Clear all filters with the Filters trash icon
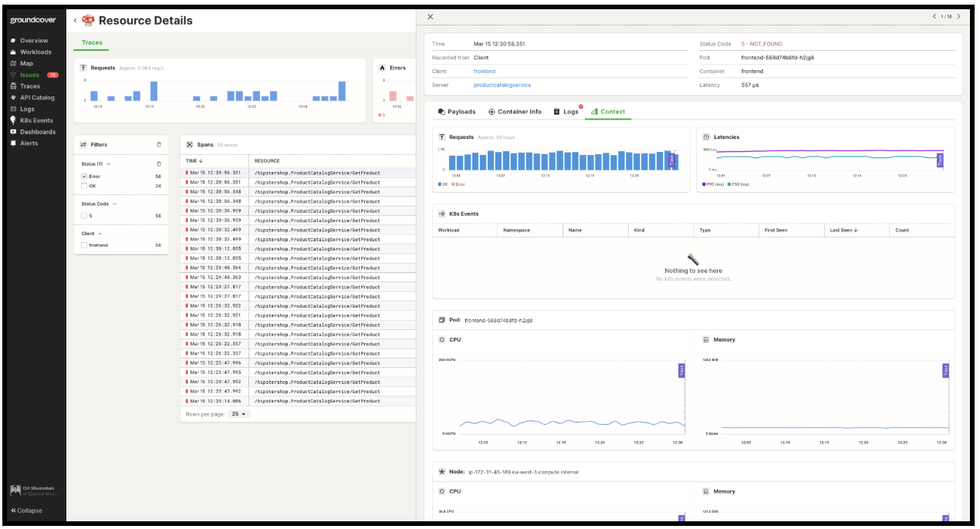The height and width of the screenshot is (529, 980). (x=159, y=144)
